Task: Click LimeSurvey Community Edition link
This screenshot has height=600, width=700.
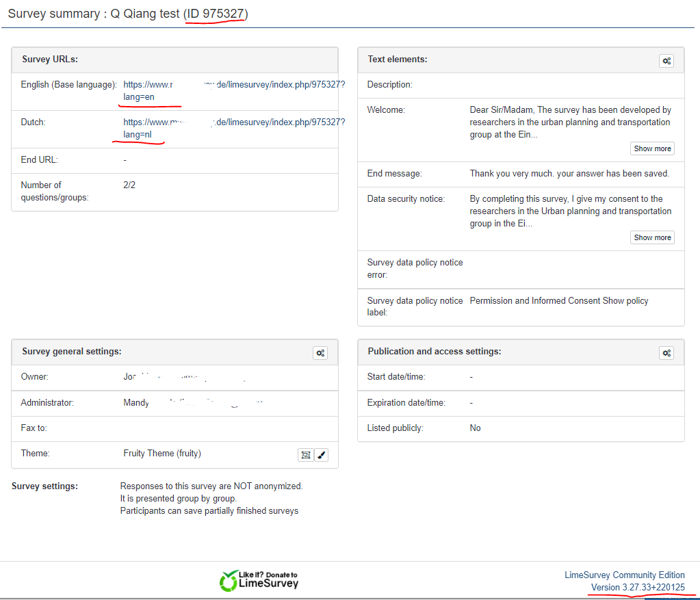Action: click(x=624, y=575)
